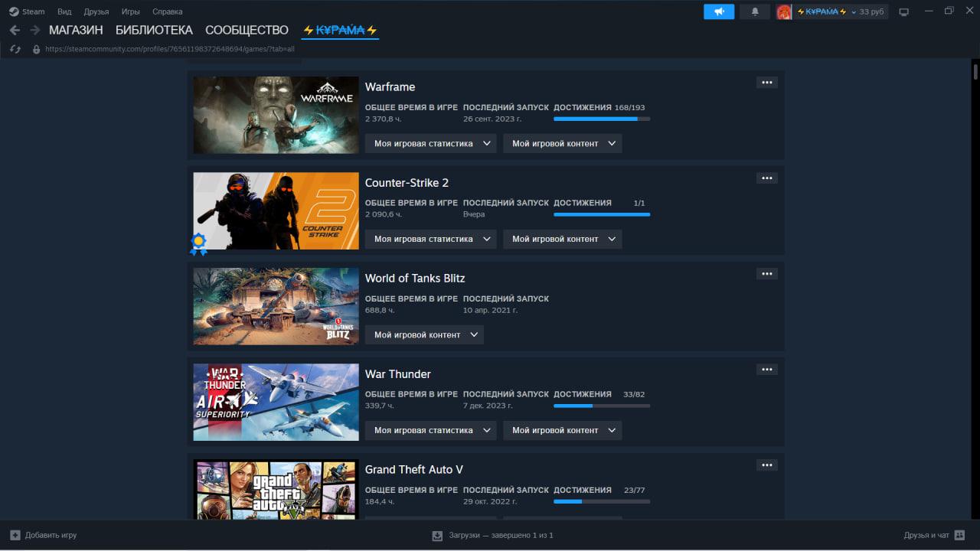Click War Thunder achievements progress bar
980x551 pixels.
click(602, 406)
